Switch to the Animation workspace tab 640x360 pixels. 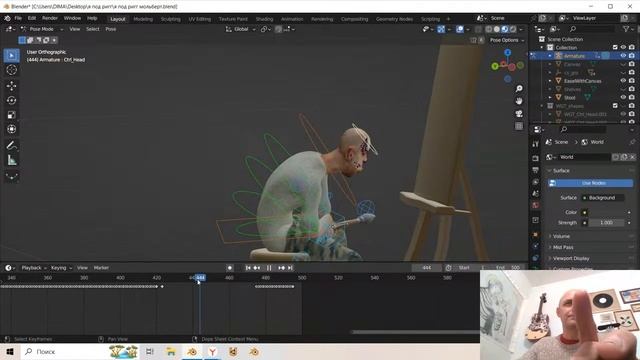click(x=292, y=19)
